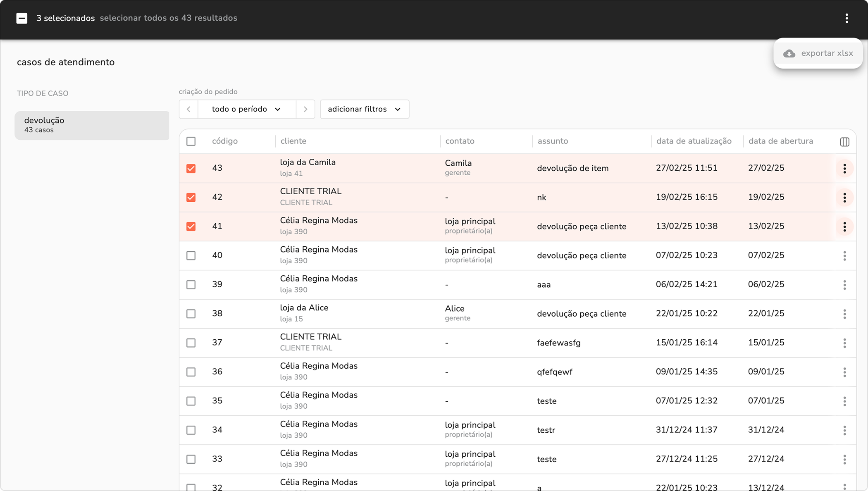Screen dimensions: 868x491
Task: Click the column settings icon
Action: tap(844, 142)
